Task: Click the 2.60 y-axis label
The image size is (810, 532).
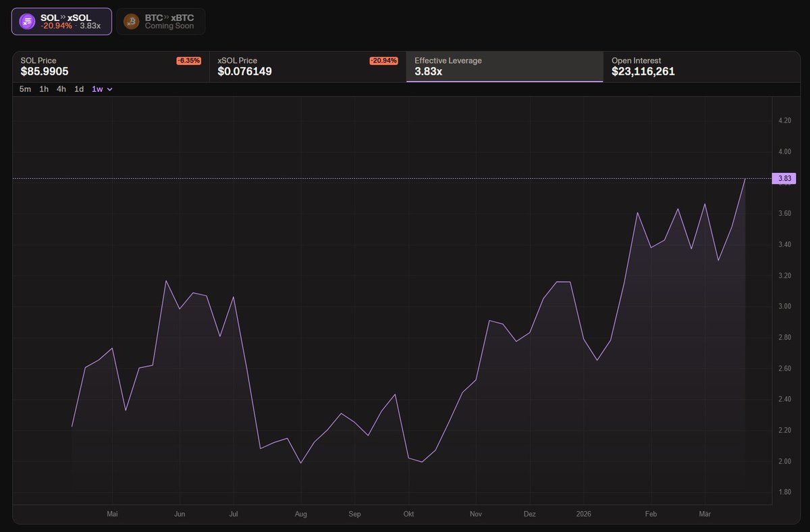Action: pyautogui.click(x=784, y=368)
